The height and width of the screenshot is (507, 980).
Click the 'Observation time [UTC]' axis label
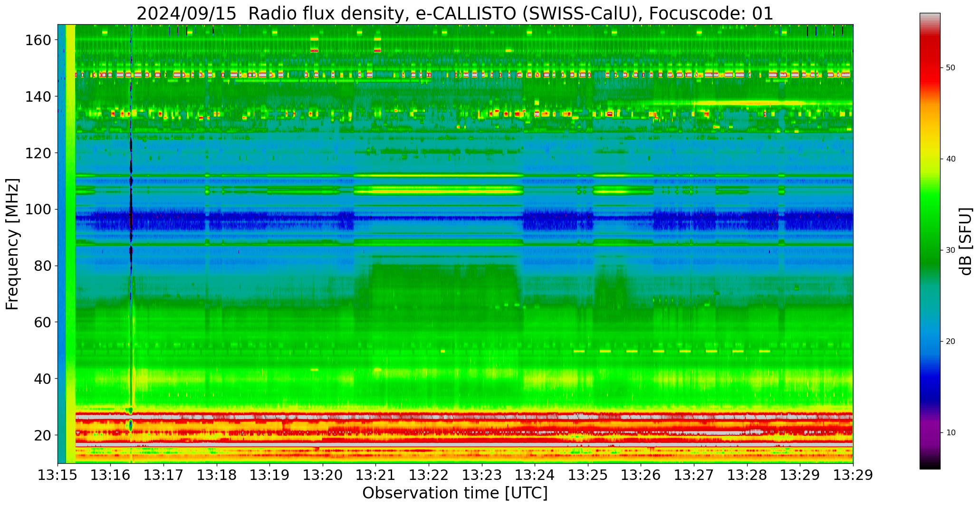tap(455, 493)
